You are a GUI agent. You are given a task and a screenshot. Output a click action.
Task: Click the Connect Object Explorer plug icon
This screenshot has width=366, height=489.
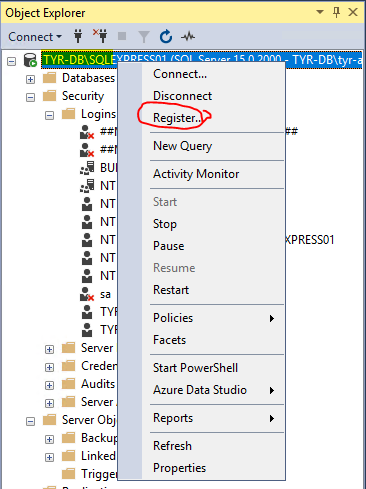coord(78,36)
